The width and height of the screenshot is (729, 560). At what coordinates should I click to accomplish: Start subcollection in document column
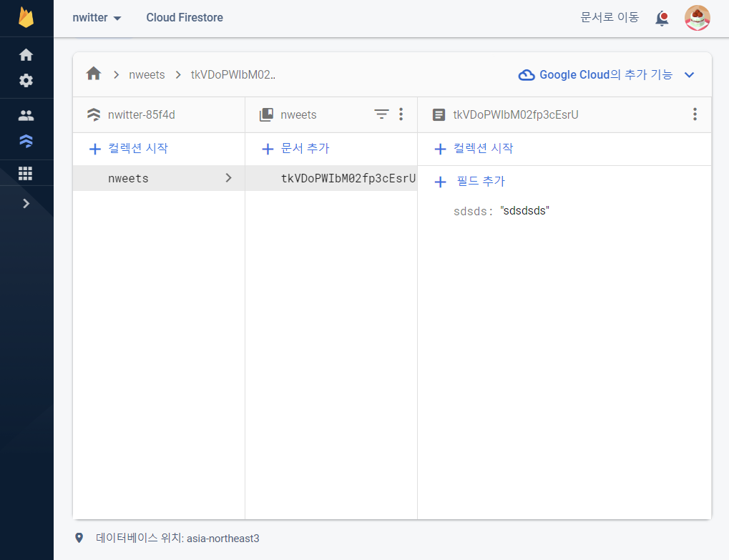tap(474, 149)
